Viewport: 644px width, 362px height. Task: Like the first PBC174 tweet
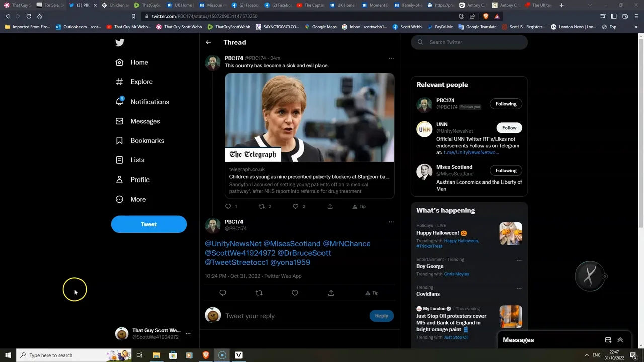click(x=295, y=206)
